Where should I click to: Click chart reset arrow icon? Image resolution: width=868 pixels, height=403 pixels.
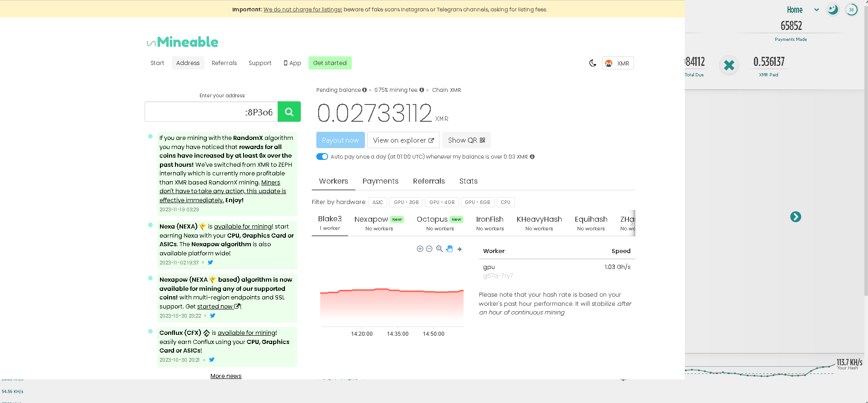point(459,249)
